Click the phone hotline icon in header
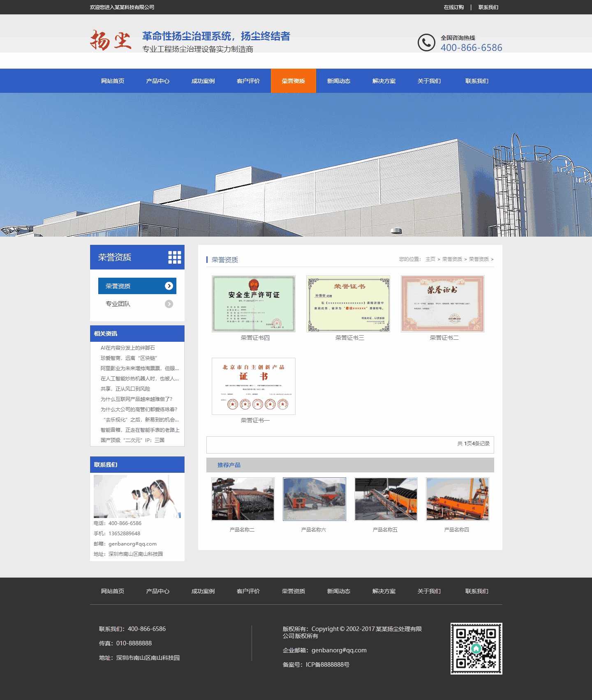592x700 pixels. [426, 43]
